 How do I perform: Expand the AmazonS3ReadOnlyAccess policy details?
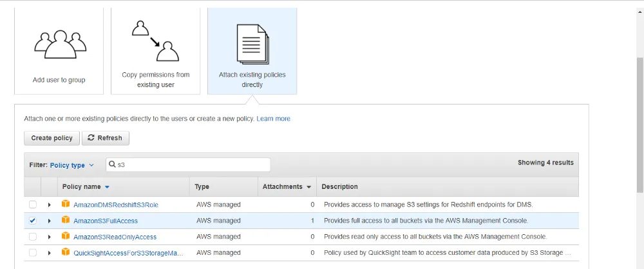[x=50, y=237]
